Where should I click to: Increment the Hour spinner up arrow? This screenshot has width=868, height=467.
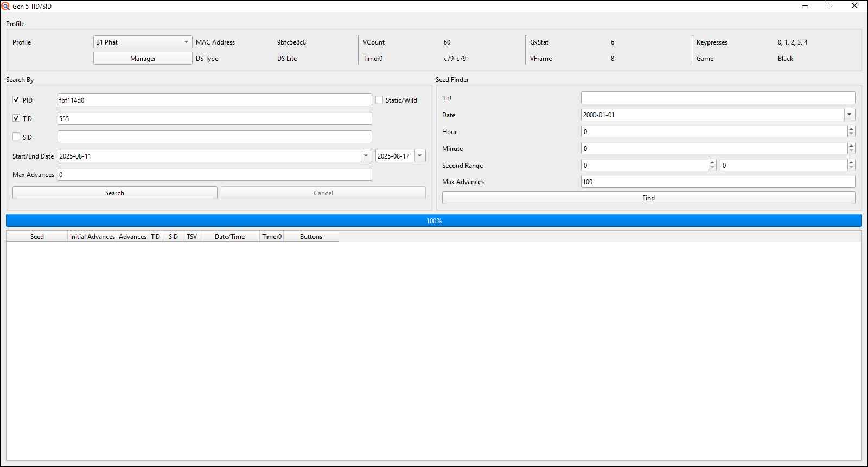coord(851,129)
